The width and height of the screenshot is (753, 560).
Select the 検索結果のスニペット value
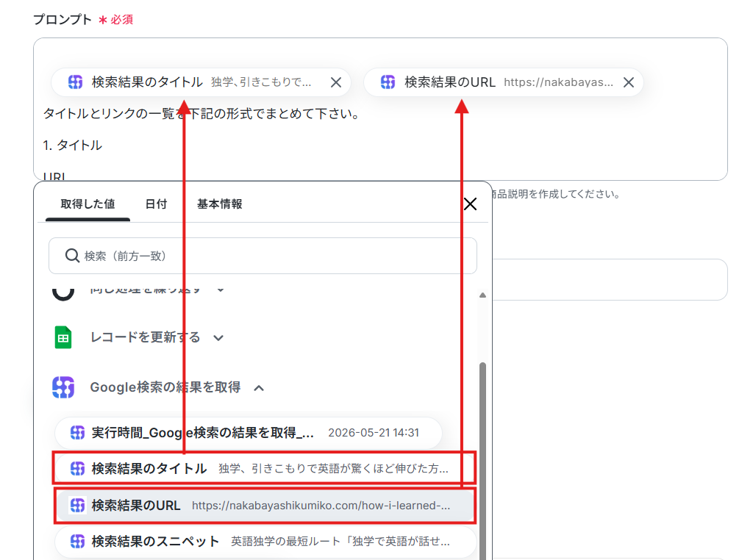(265, 542)
